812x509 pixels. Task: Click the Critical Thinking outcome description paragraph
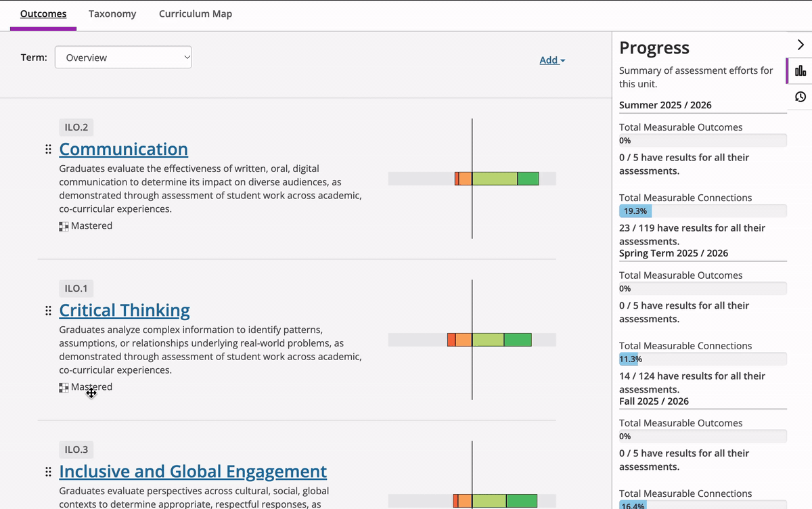[210, 350]
